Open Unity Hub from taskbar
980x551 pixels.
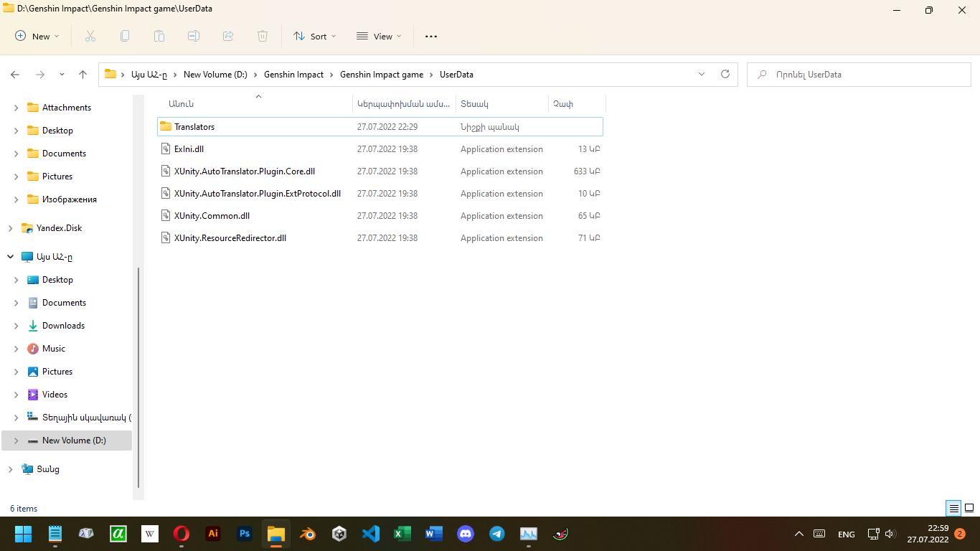tap(339, 534)
